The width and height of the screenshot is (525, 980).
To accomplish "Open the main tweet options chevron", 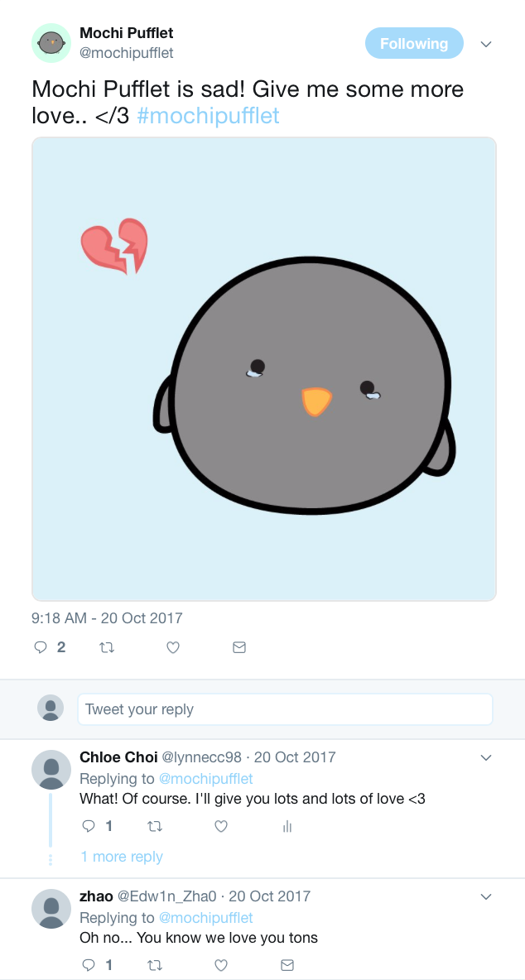I will click(486, 44).
